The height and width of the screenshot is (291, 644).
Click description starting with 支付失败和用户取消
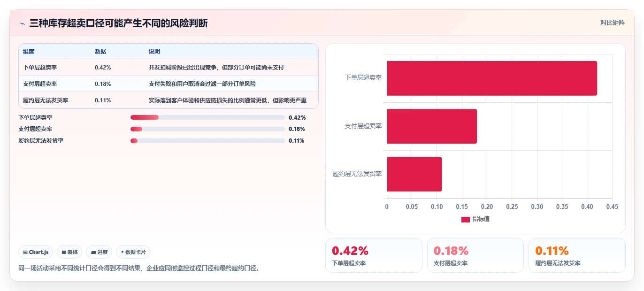[202, 84]
